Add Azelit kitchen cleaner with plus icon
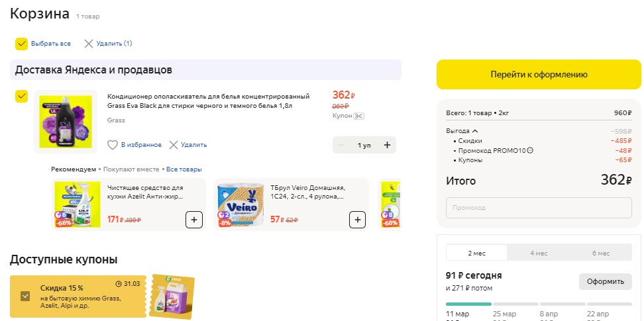The height and width of the screenshot is (321, 644). coord(193,220)
